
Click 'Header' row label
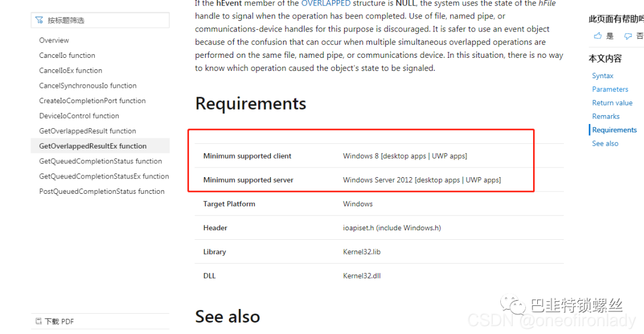point(215,228)
